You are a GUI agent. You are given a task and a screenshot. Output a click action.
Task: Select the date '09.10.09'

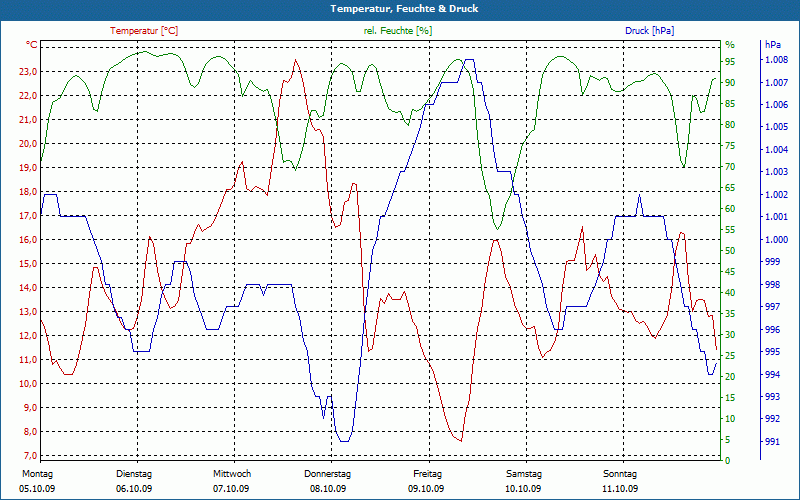(x=426, y=489)
